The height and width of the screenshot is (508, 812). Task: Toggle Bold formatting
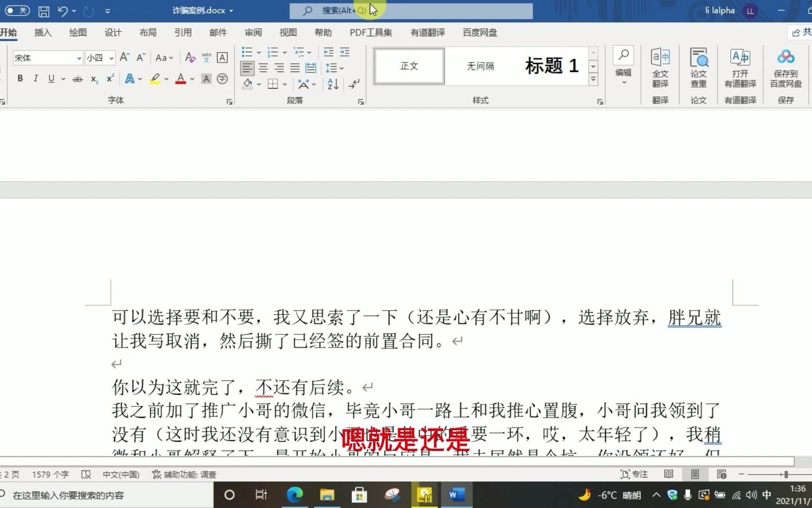click(x=20, y=79)
